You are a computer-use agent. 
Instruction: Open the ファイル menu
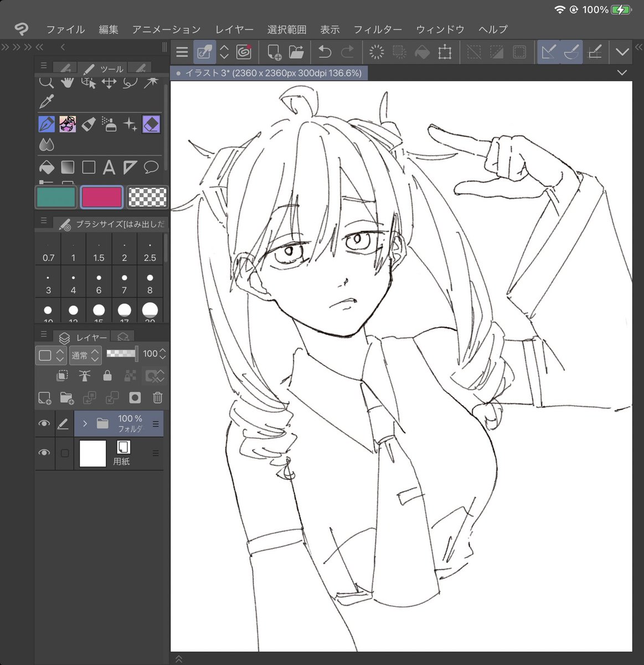(x=65, y=29)
